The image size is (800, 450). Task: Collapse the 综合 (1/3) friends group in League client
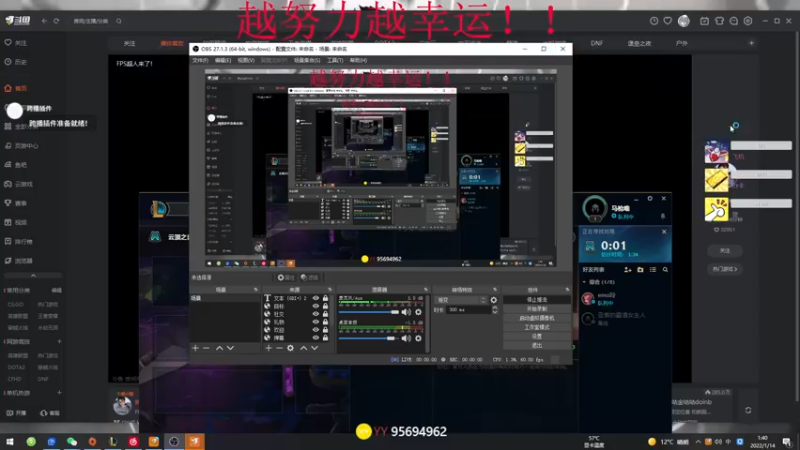pyautogui.click(x=585, y=282)
